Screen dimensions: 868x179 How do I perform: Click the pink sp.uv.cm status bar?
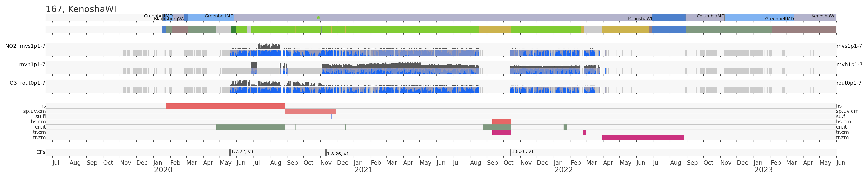(310, 111)
